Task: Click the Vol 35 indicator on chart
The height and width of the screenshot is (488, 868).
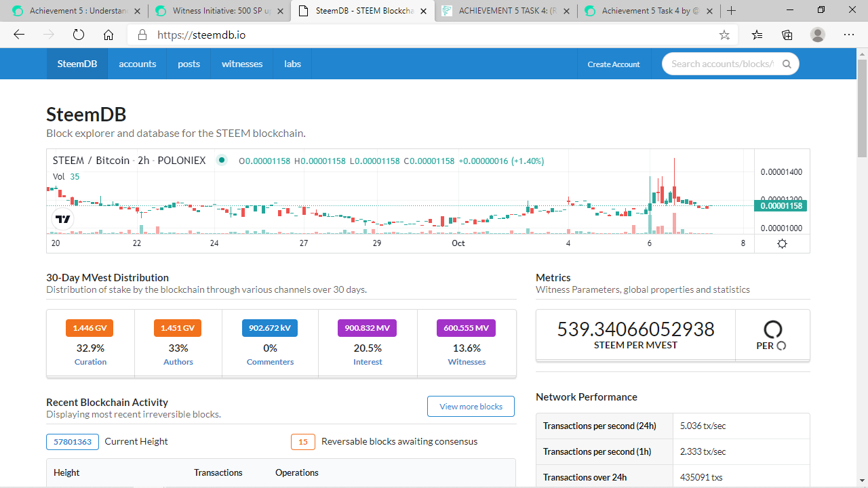Action: [x=66, y=177]
